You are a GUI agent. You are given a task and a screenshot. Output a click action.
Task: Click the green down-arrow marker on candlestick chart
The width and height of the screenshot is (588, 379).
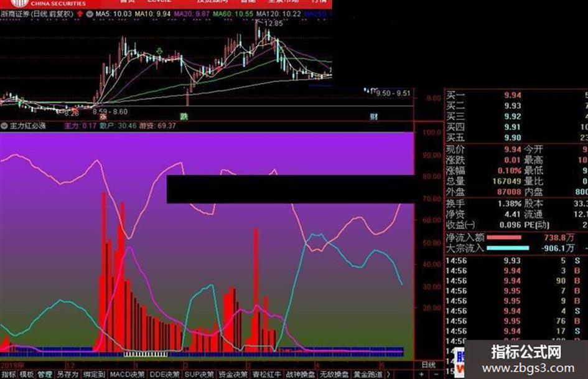[159, 51]
